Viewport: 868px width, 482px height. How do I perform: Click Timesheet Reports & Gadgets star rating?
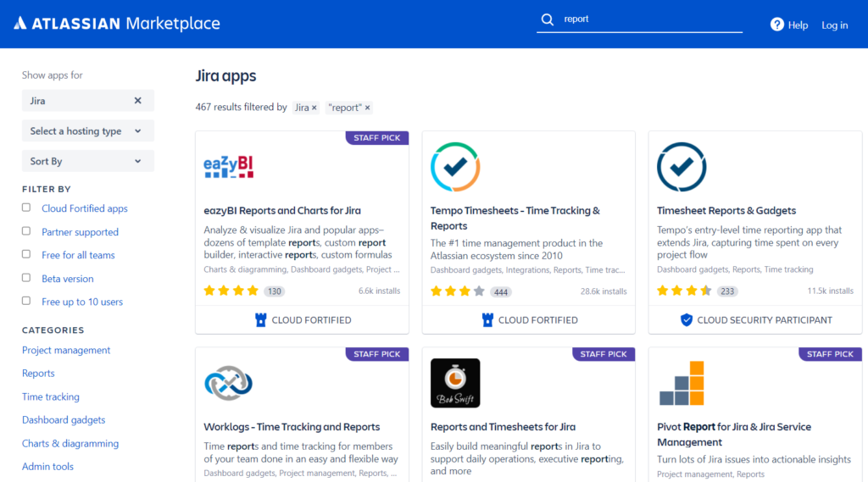point(684,291)
